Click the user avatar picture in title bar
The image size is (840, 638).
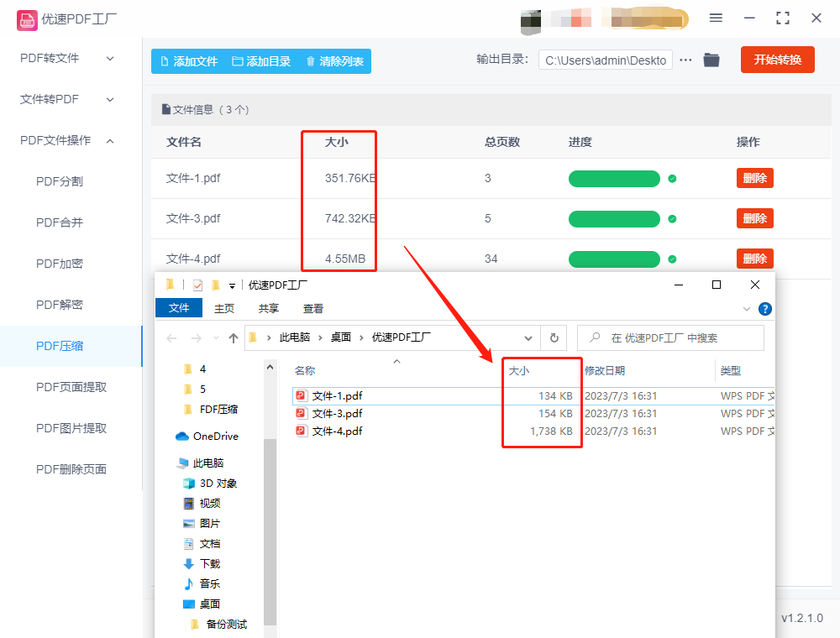click(x=531, y=22)
